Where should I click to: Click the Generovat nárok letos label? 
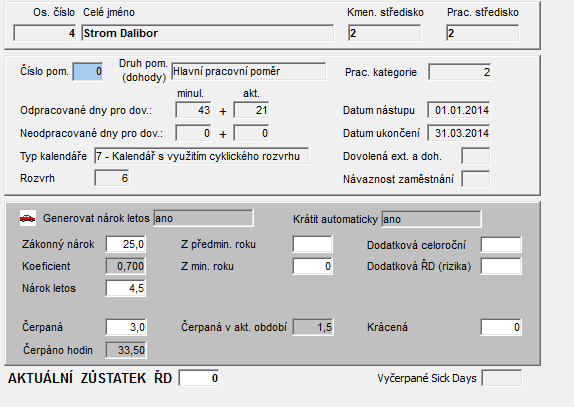96,218
